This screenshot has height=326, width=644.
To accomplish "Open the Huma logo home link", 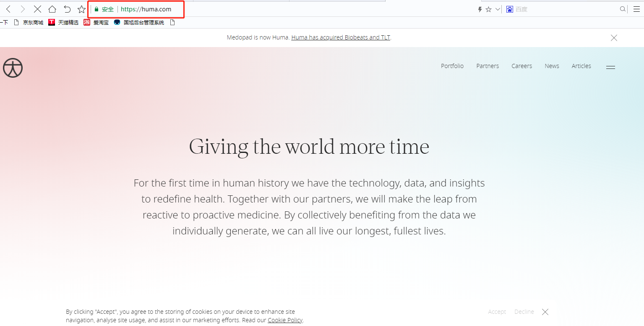I will pyautogui.click(x=13, y=68).
